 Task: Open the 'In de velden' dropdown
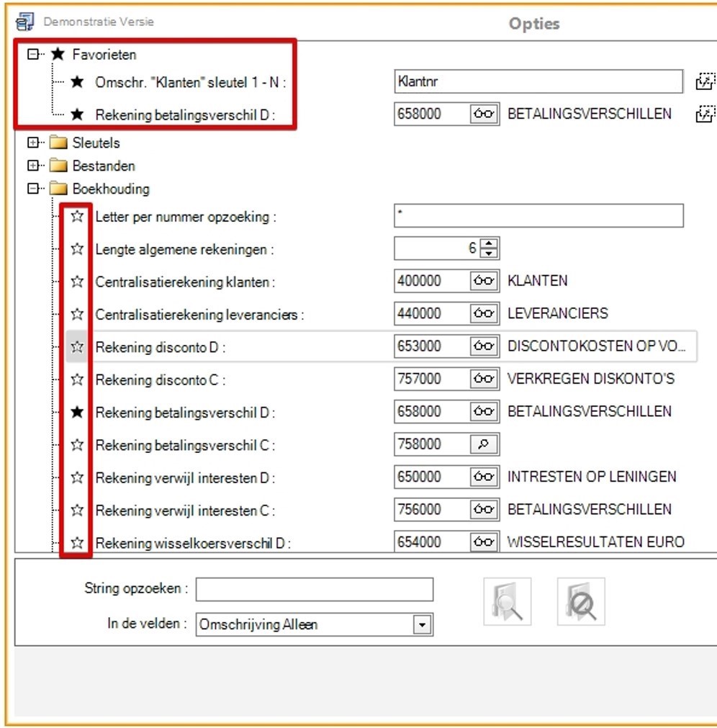click(423, 624)
